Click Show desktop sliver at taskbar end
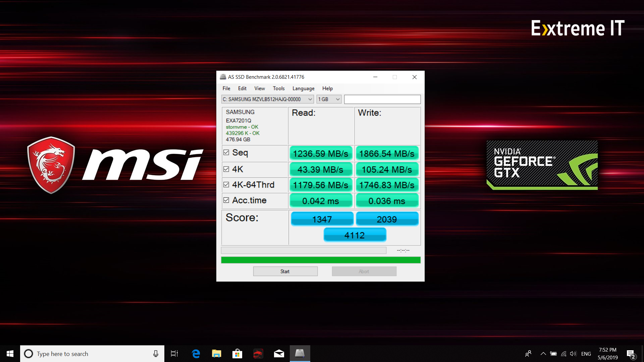 pyautogui.click(x=643, y=354)
